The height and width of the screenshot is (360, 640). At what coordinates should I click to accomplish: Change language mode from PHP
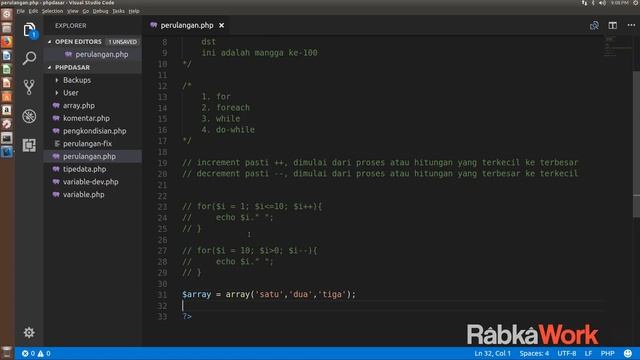(607, 353)
